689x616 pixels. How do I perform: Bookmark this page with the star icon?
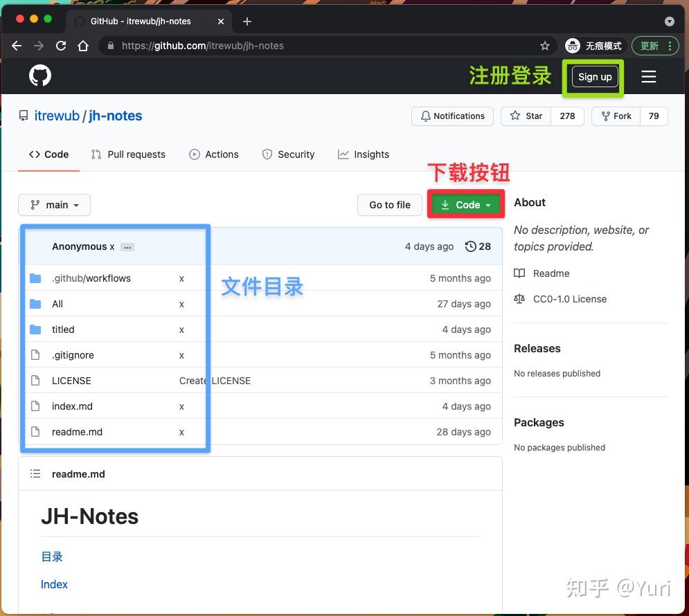pos(545,46)
